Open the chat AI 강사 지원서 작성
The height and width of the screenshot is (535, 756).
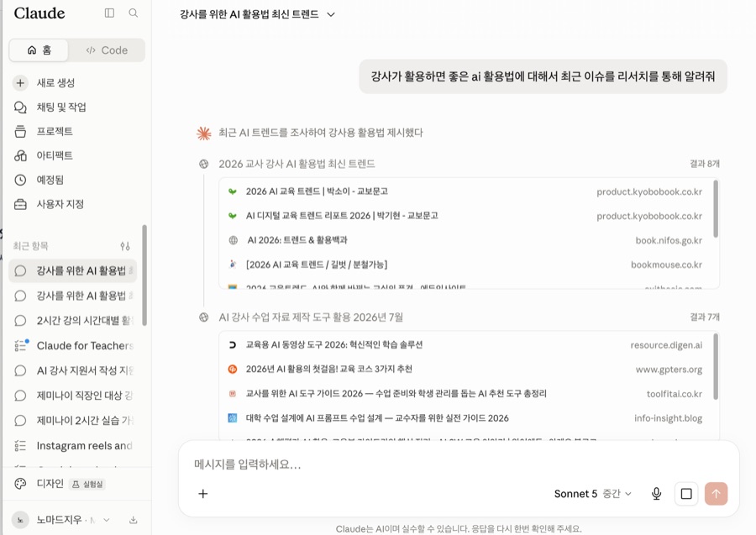(x=73, y=370)
